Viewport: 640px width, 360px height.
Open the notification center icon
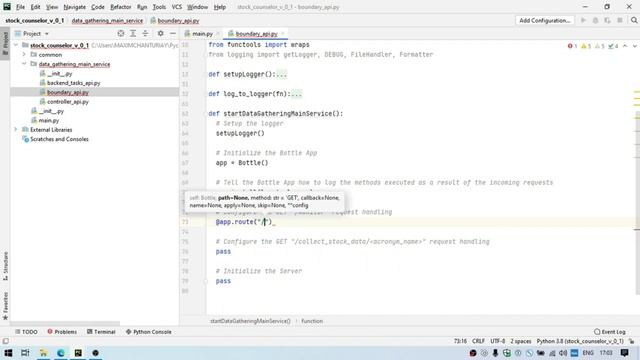point(624,353)
